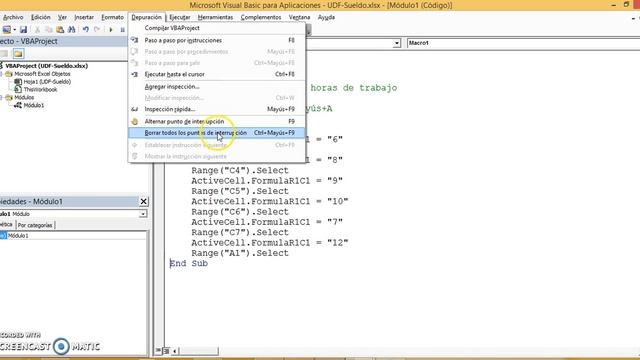Click the Range("C4").Select code line
The width and height of the screenshot is (640, 360).
240,170
